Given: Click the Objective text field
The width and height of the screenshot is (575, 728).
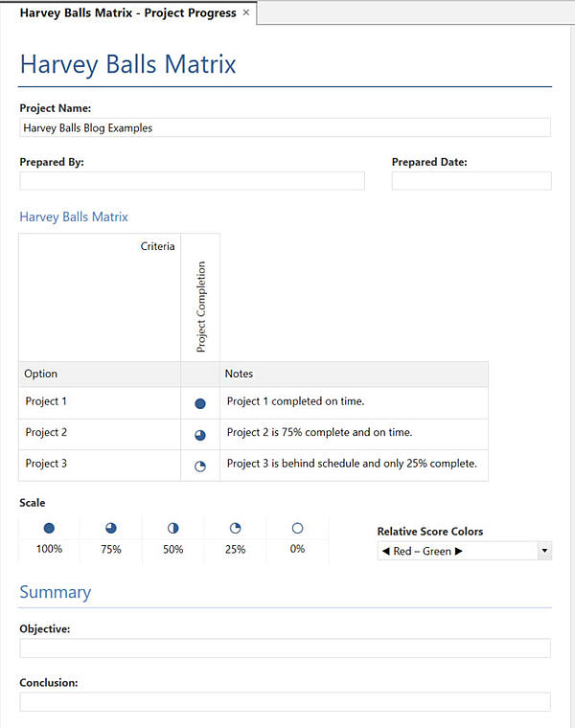Looking at the screenshot, I should tap(285, 648).
